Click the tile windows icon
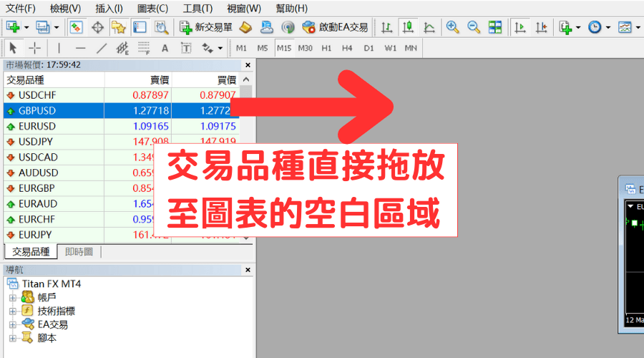Screen dimensions: 644x358 (495, 27)
